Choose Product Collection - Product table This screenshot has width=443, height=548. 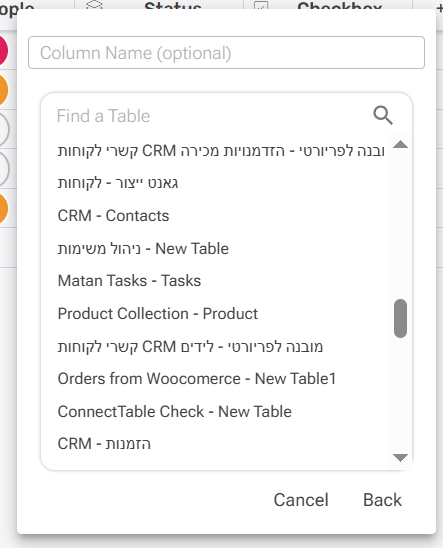(158, 313)
